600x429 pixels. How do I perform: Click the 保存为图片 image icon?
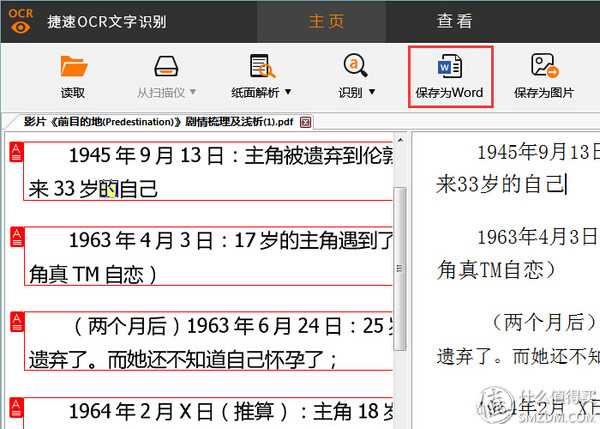545,66
